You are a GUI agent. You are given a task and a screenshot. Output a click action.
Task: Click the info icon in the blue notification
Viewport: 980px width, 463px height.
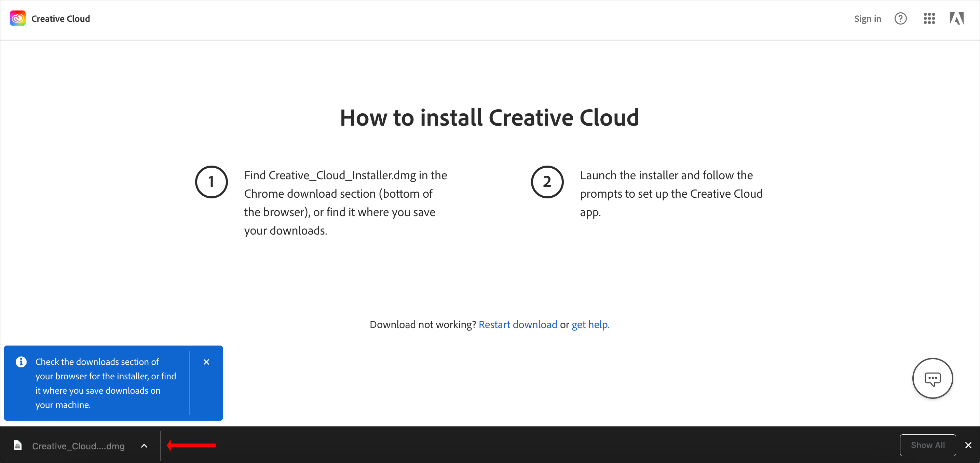point(21,362)
